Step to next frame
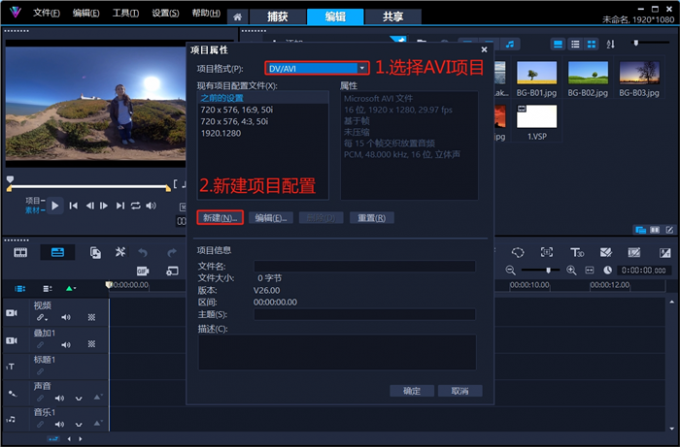 point(104,206)
